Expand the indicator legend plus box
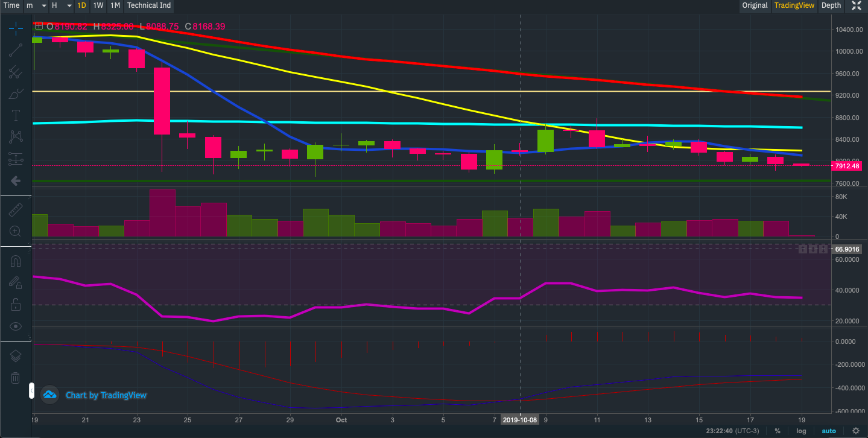Screen dimensions: 868x438 [x=39, y=26]
